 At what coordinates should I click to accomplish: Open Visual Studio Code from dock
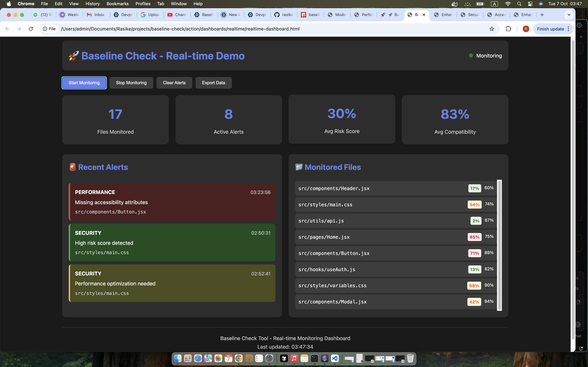click(x=335, y=358)
